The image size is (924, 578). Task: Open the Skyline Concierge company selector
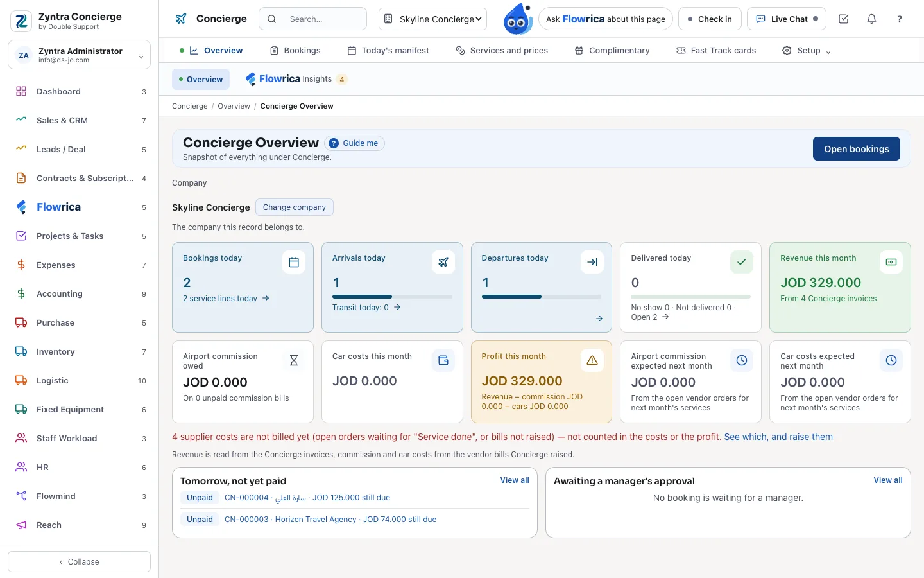[x=432, y=19]
